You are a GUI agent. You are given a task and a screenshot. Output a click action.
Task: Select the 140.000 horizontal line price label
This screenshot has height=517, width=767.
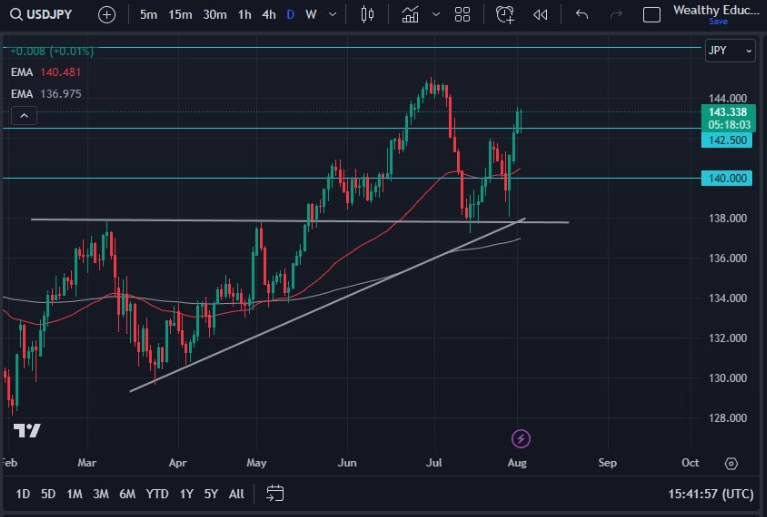[726, 178]
